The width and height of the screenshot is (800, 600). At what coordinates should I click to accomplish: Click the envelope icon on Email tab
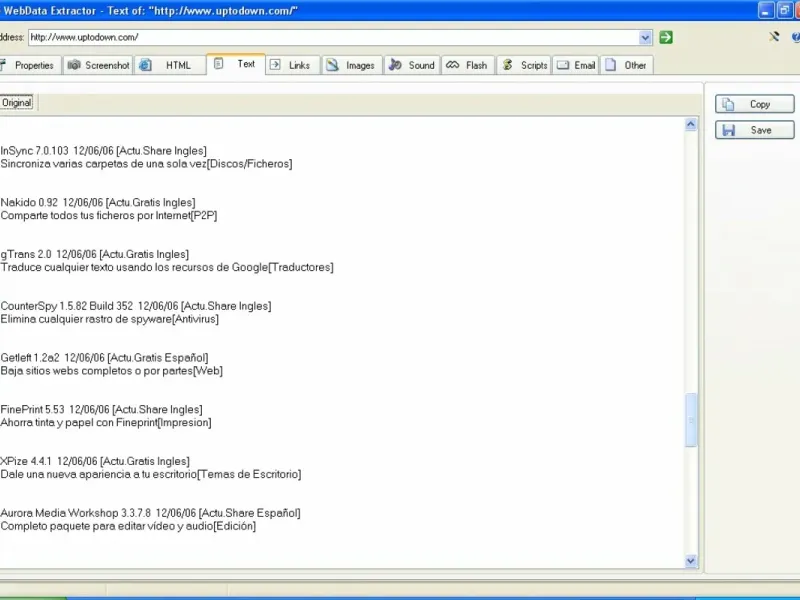[x=563, y=65]
